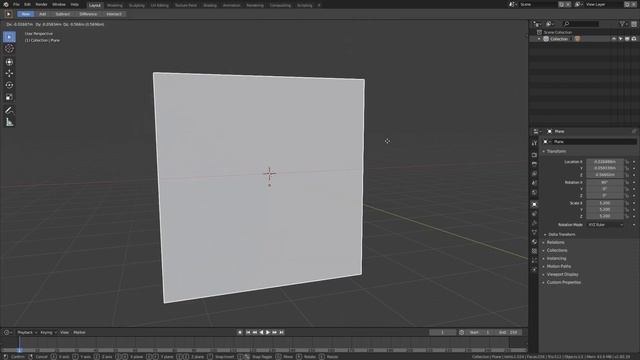Toggle lock for Location X
640x360 pixels.
click(627, 162)
